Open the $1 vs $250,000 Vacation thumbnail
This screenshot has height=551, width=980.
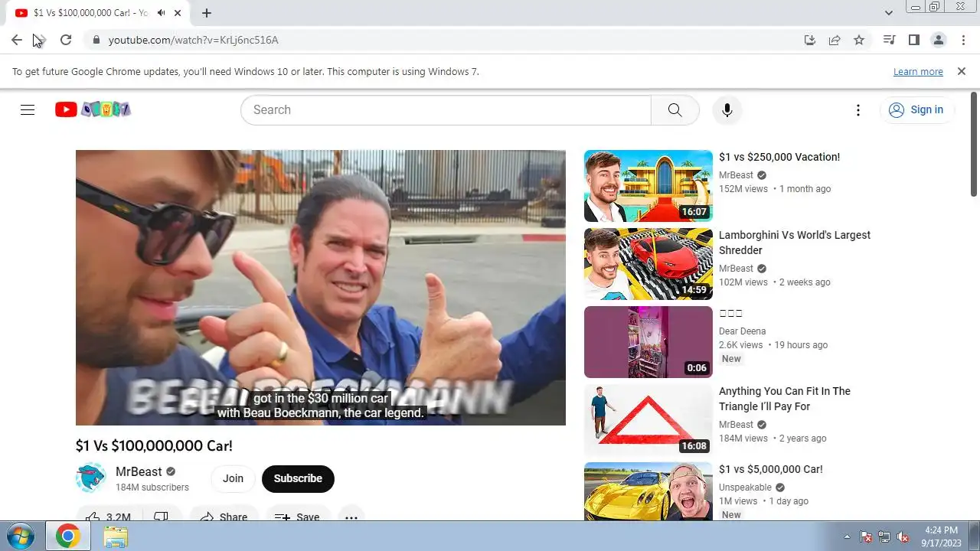[x=648, y=186]
